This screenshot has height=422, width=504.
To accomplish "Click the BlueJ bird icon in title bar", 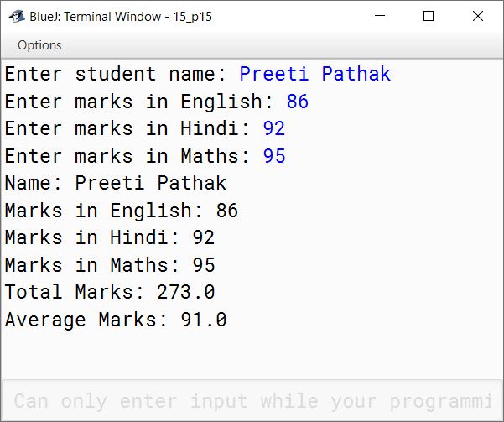I will tap(17, 16).
